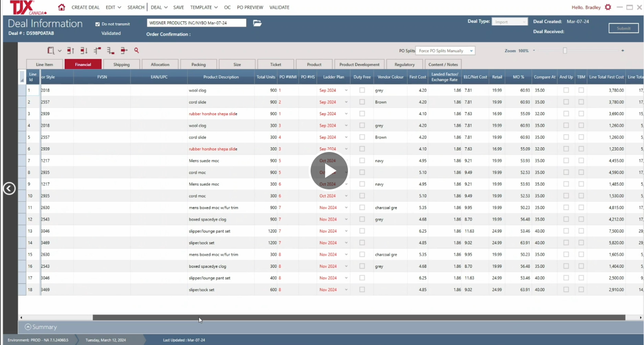Check TBM for line 10 cord moc

tap(581, 196)
